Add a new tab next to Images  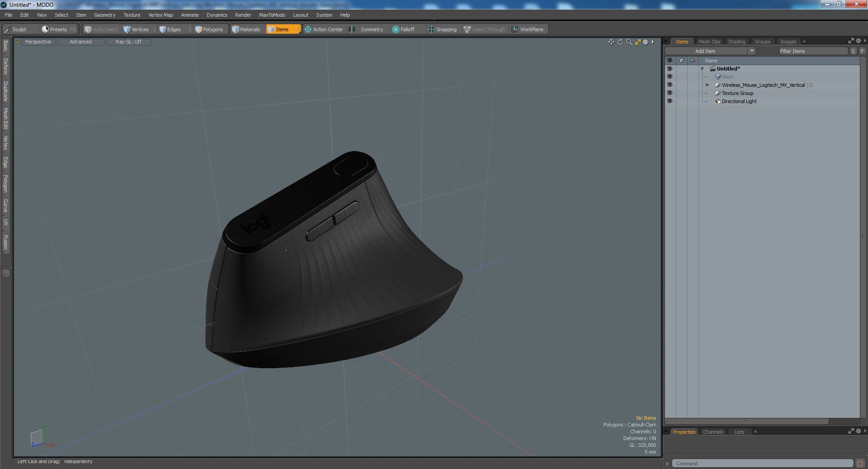point(804,42)
